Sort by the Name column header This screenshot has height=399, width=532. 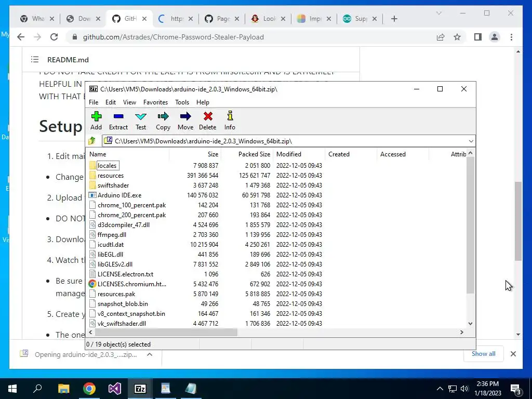(128, 154)
